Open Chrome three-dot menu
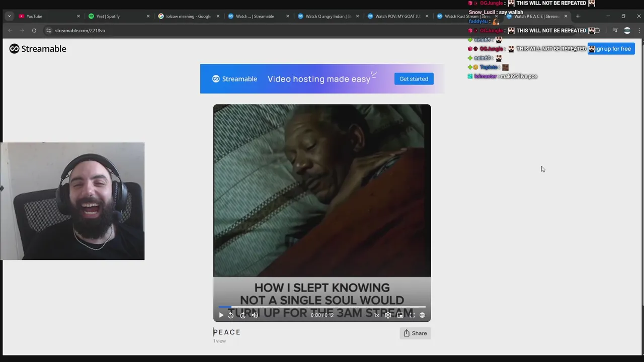Image resolution: width=644 pixels, height=362 pixels. tap(639, 31)
